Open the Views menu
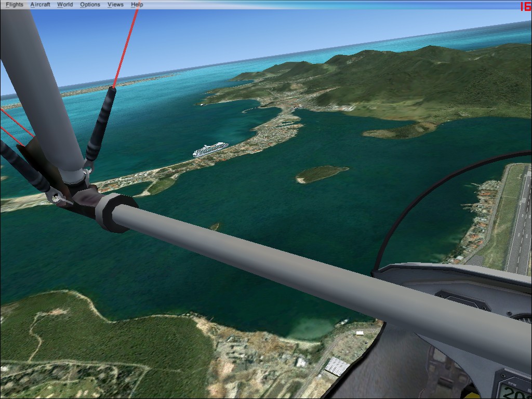532x399 pixels. coord(115,5)
